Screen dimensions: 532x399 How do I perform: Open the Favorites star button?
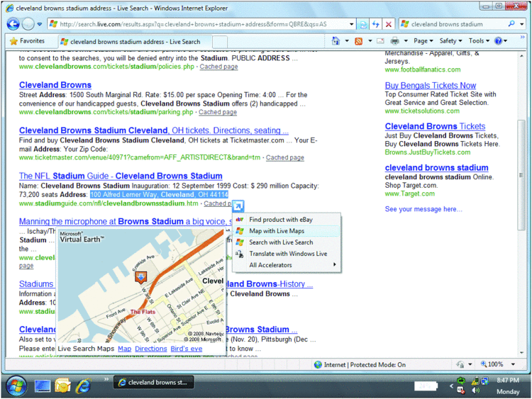(28, 41)
